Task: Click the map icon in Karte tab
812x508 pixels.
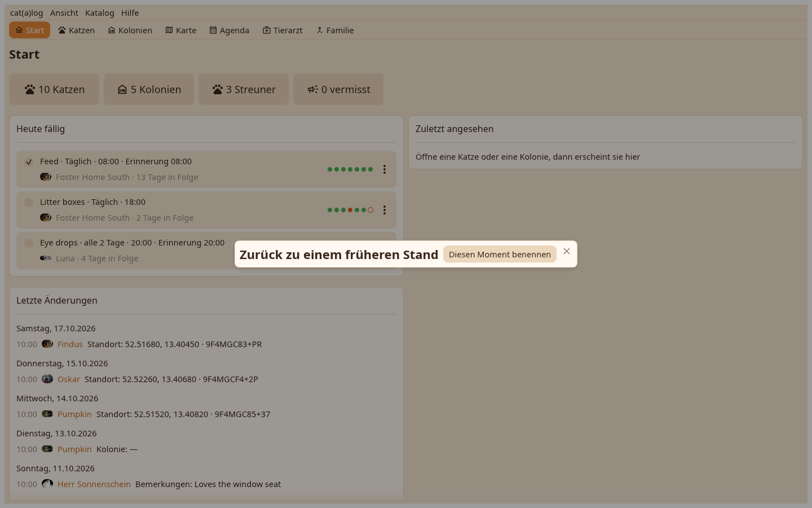Action: 169,30
